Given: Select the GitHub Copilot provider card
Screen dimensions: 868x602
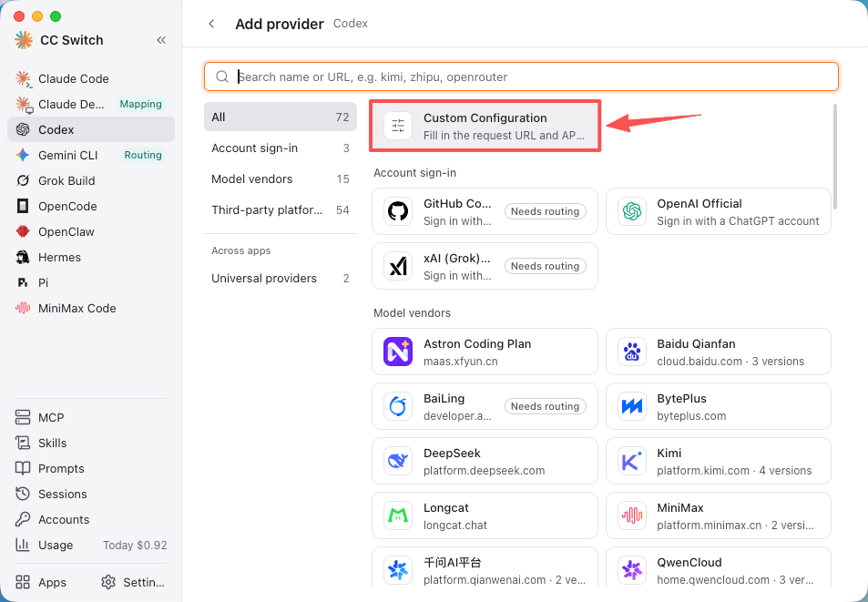Looking at the screenshot, I should pyautogui.click(x=485, y=211).
